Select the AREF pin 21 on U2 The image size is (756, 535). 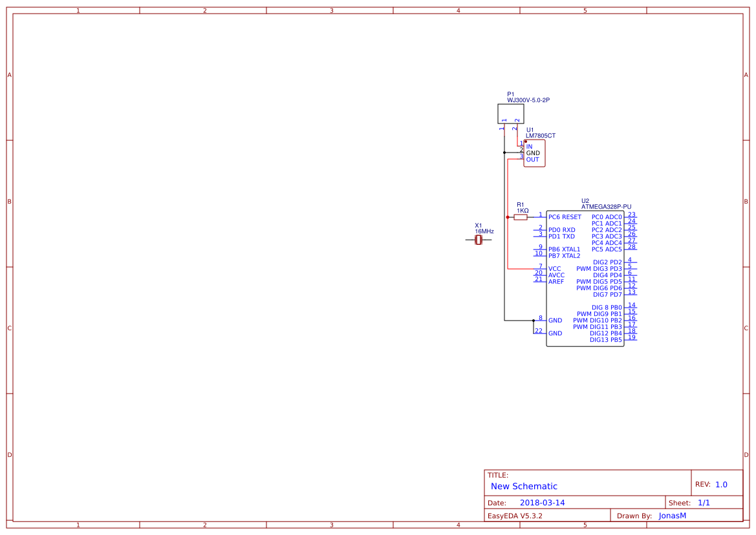pos(555,281)
